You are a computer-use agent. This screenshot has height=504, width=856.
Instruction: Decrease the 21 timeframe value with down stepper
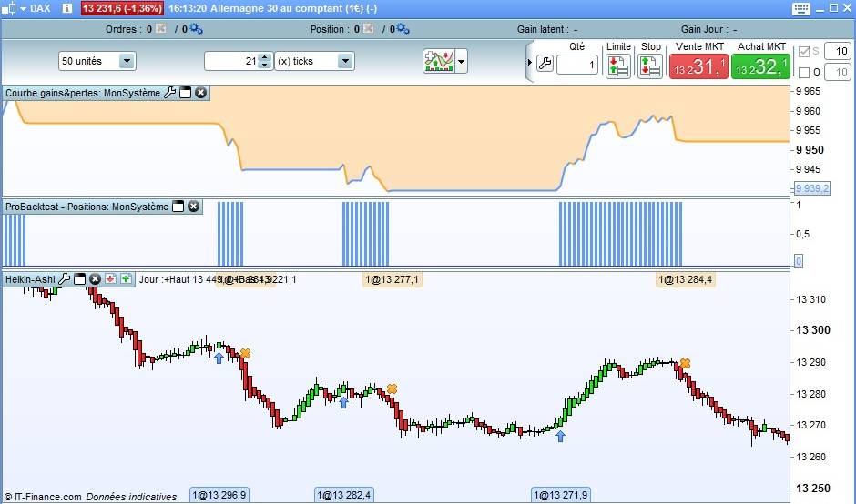265,65
